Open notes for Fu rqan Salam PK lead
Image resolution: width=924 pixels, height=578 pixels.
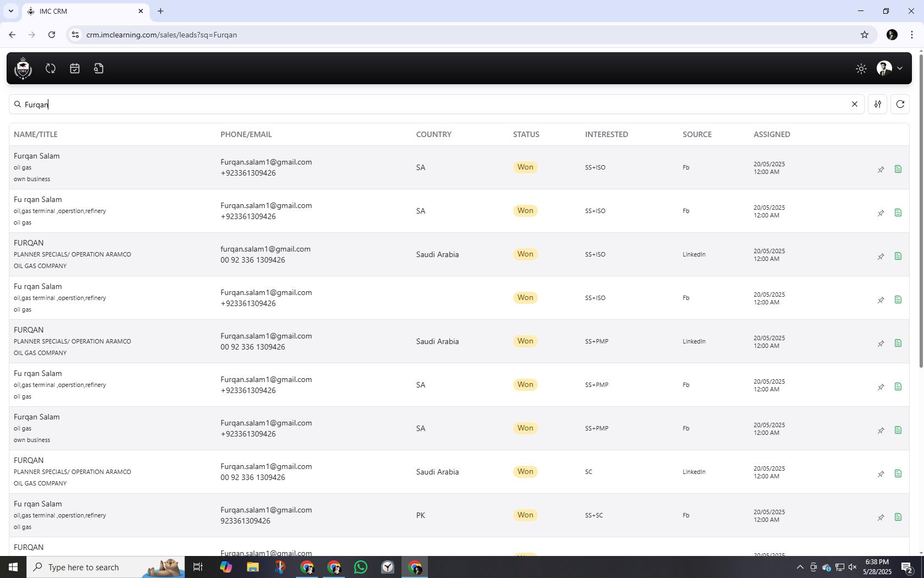(x=898, y=517)
